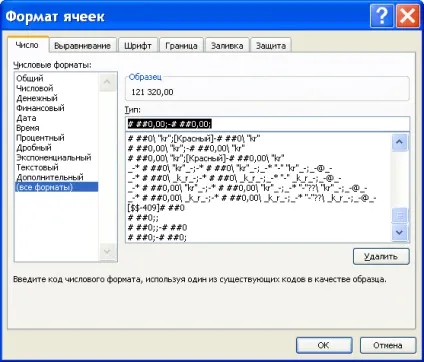Close the Формат ячеек dialog
424x362 pixels.
point(407,16)
